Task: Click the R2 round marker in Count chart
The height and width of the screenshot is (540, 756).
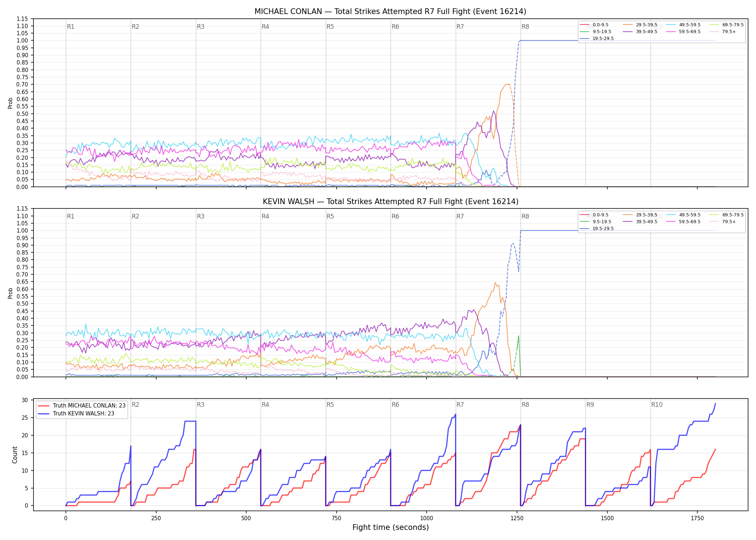Action: [x=135, y=405]
